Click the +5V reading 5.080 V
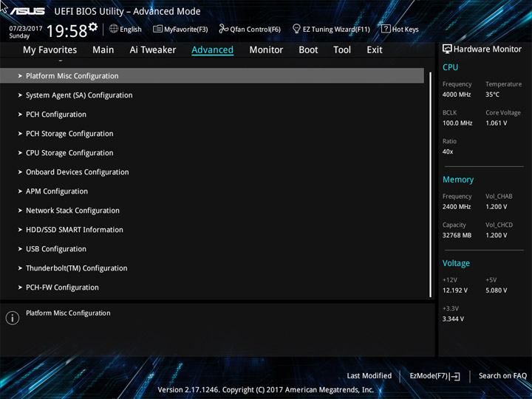This screenshot has height=399, width=532. 497,290
